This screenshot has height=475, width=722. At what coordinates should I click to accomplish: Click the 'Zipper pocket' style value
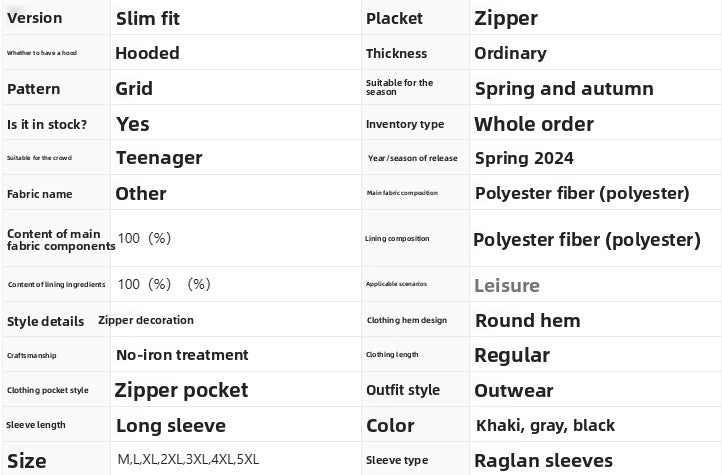coord(181,390)
